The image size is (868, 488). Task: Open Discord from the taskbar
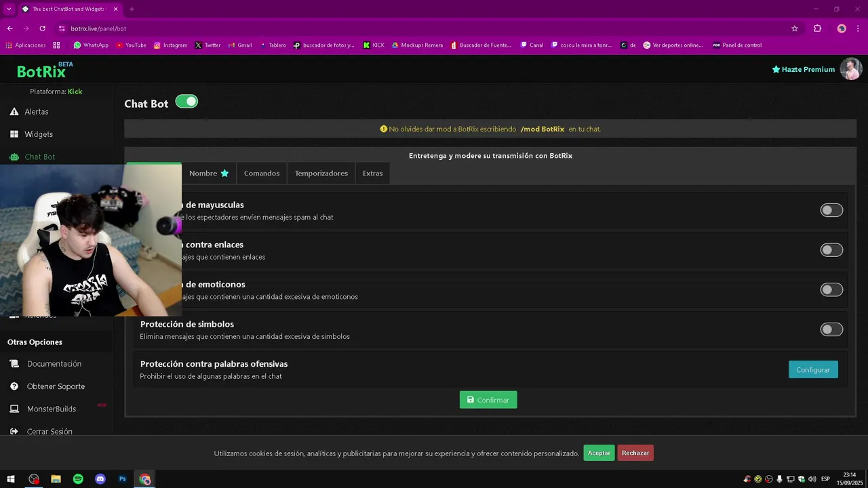coord(100,479)
